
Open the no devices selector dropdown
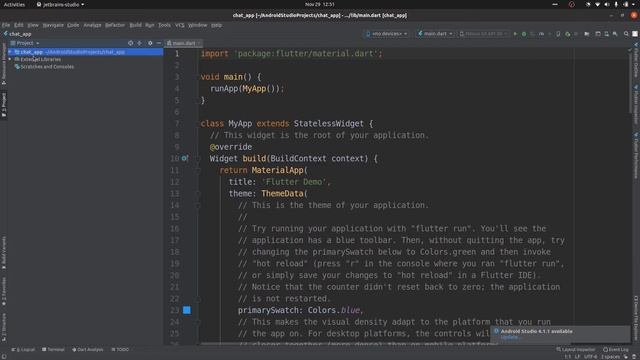[x=386, y=34]
